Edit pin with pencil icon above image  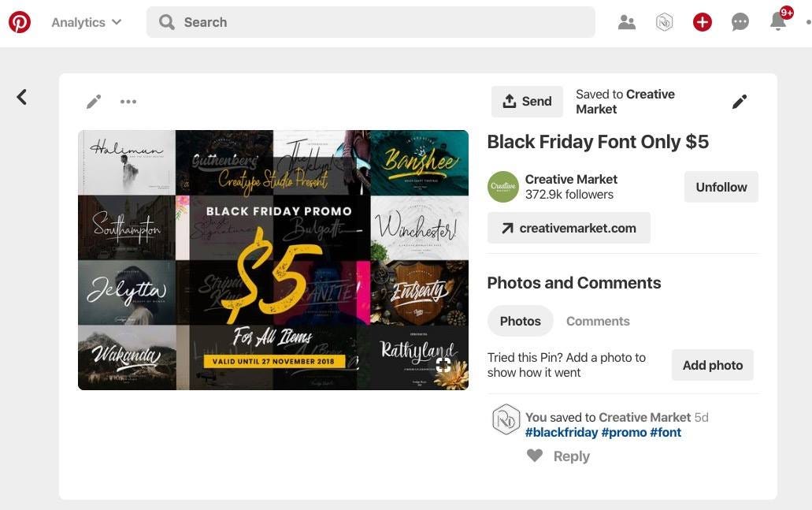[94, 102]
